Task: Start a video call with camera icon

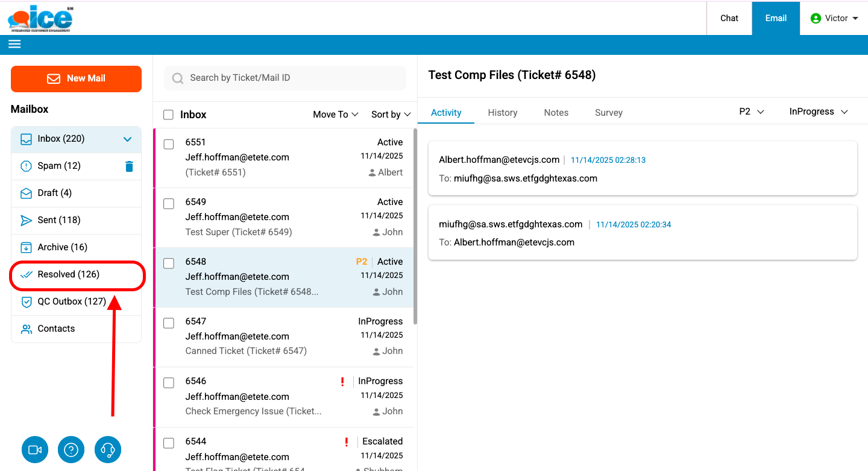Action: [35, 450]
